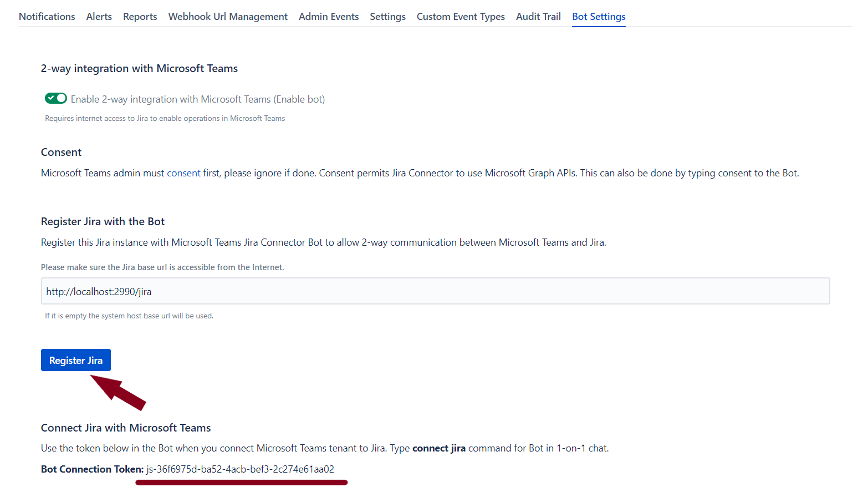Screen dimensions: 868x492
Task: Click the 'Register Jira with the Bot' heading
Action: pyautogui.click(x=103, y=221)
